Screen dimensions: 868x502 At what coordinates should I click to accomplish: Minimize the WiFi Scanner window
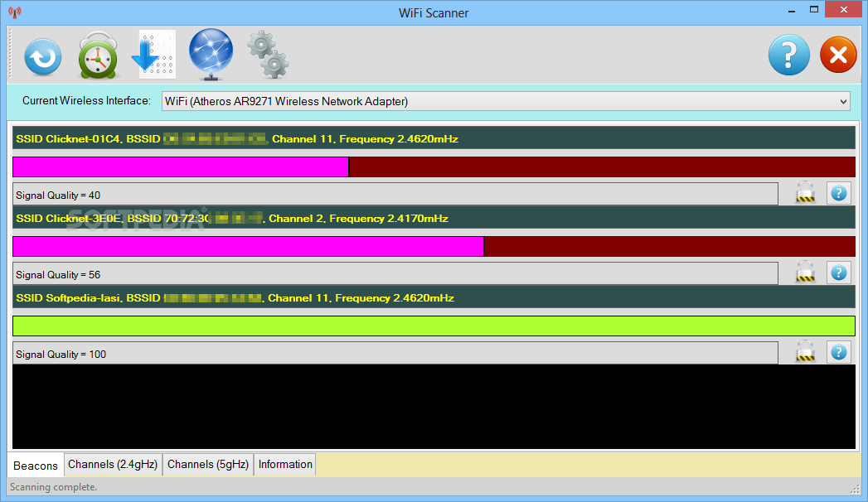792,10
